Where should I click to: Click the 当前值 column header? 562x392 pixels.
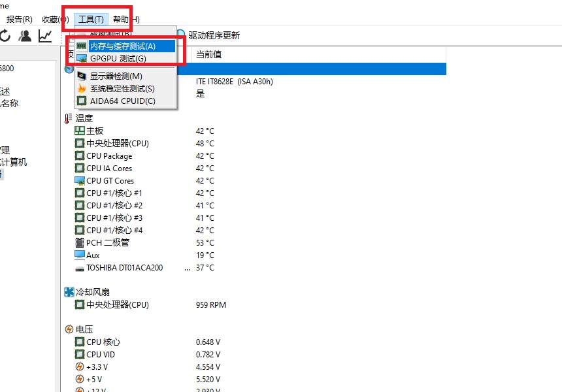point(209,55)
